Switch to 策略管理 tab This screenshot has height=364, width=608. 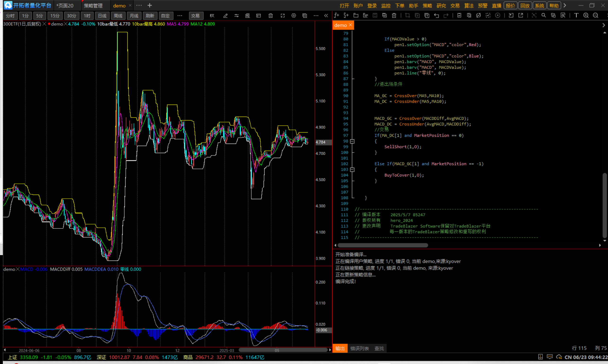pyautogui.click(x=93, y=6)
